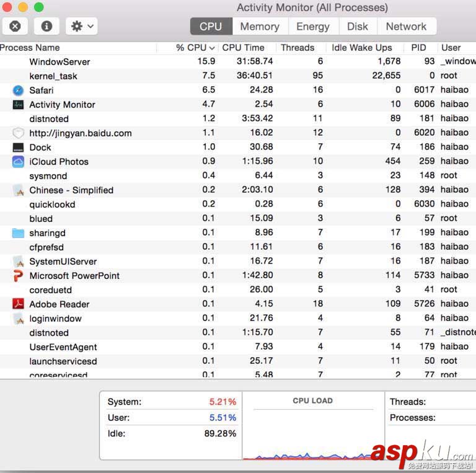Select the coreduetd process row
This screenshot has width=476, height=473.
coord(238,290)
